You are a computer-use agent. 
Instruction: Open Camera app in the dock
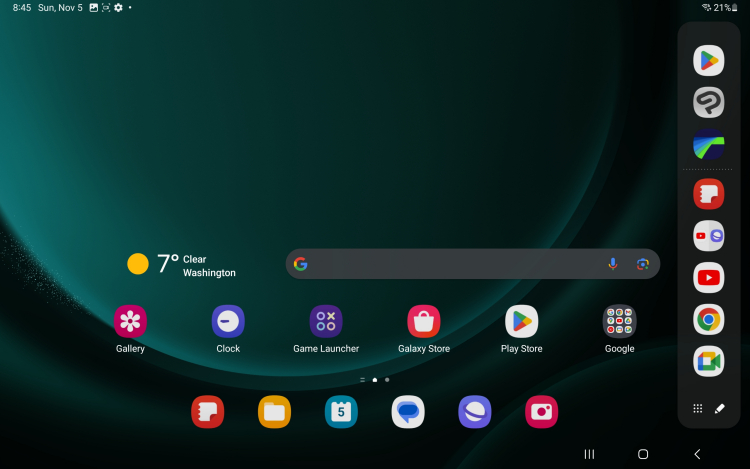[x=541, y=412]
